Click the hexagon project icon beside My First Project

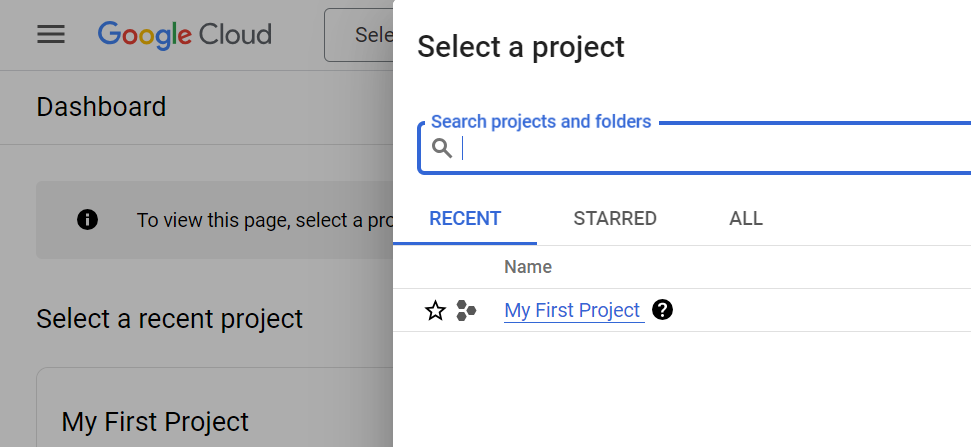(466, 311)
